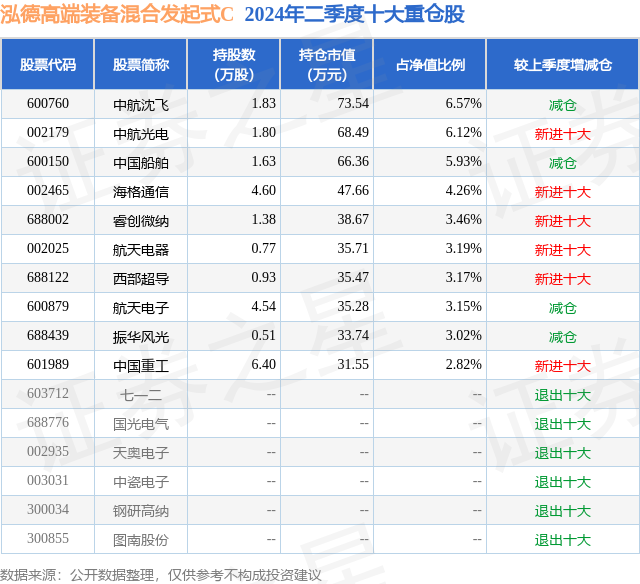
Task: Select stock code 600760
Action: pos(48,103)
